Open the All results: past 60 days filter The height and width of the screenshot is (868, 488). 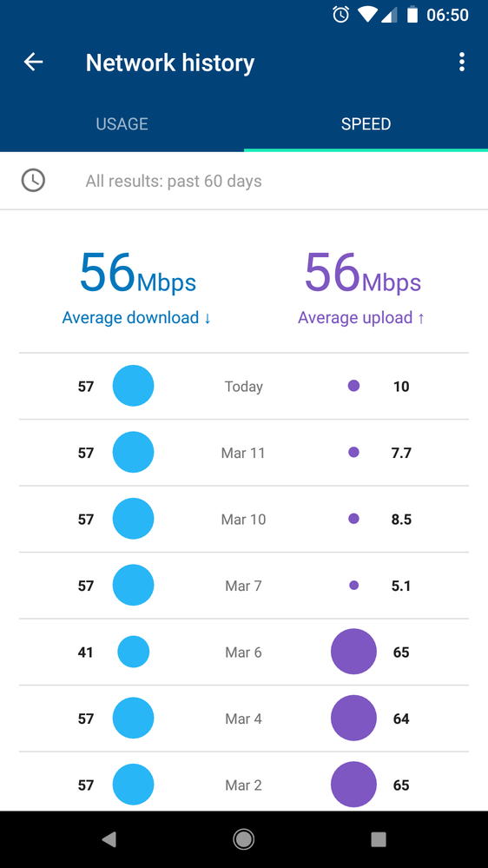pos(244,181)
